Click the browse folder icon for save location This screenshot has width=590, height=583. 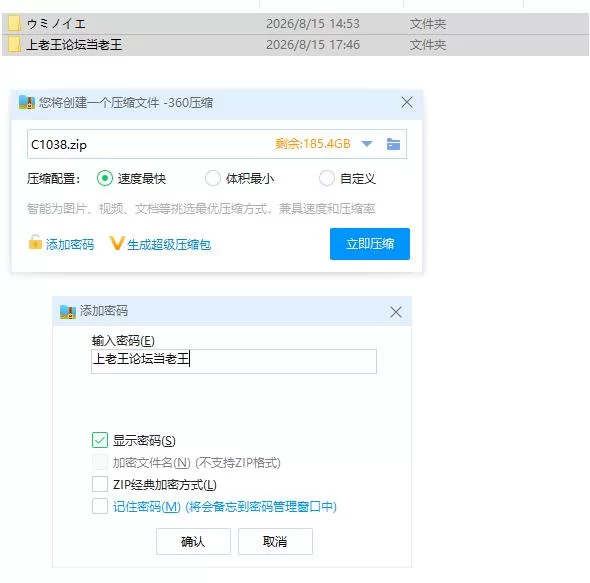393,144
